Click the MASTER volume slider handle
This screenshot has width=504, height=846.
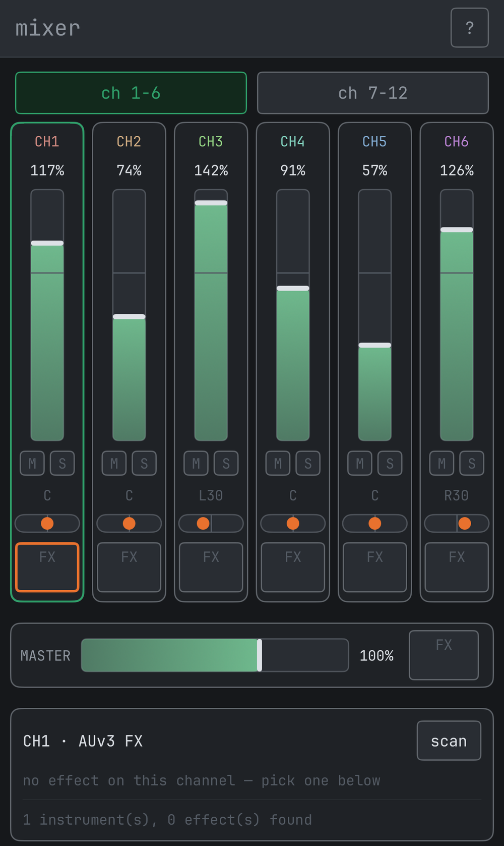point(260,655)
